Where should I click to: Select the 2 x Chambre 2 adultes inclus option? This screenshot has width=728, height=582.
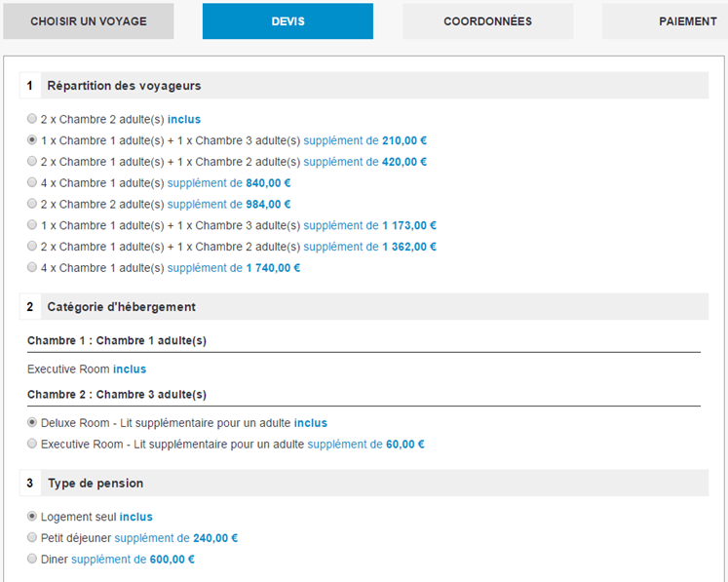32,119
